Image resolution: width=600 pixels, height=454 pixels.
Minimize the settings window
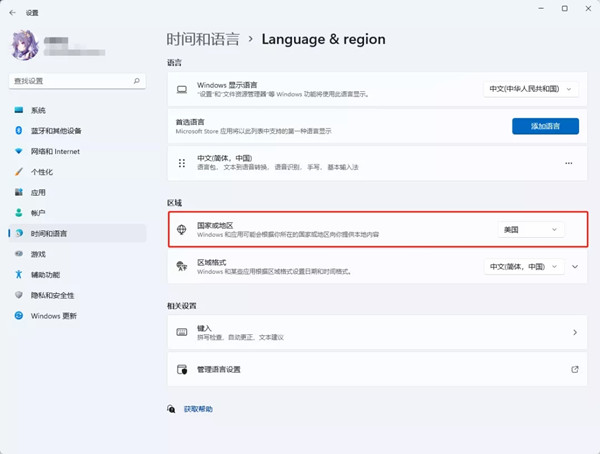(x=541, y=8)
